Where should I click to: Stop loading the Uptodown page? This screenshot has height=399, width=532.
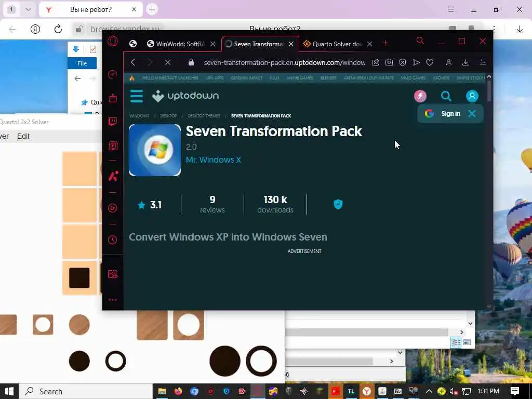click(168, 62)
